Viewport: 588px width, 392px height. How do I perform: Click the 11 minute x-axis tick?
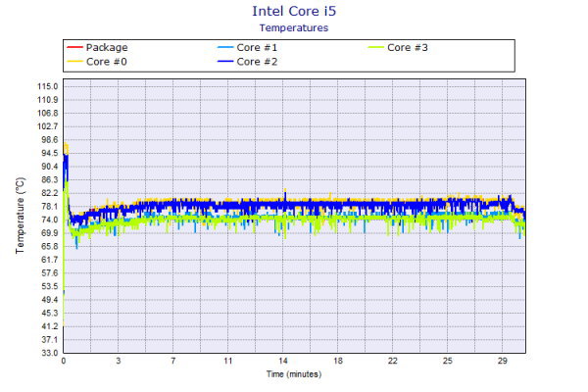pos(228,362)
